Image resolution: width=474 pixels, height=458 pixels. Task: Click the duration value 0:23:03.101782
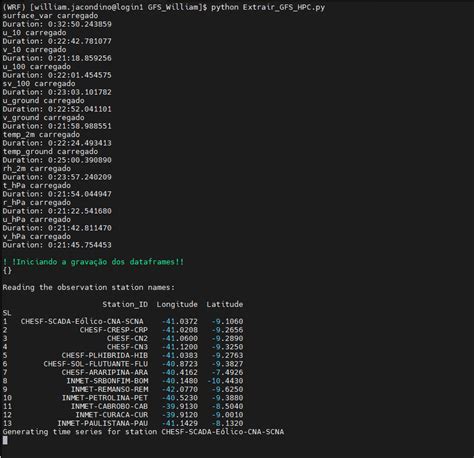80,92
